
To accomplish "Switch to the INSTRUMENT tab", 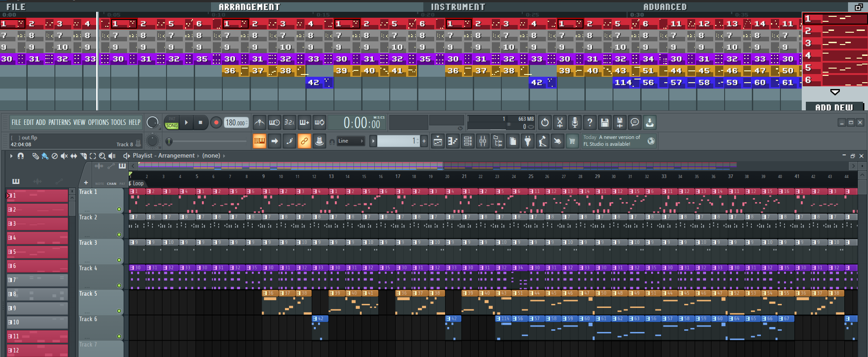I will pos(458,7).
